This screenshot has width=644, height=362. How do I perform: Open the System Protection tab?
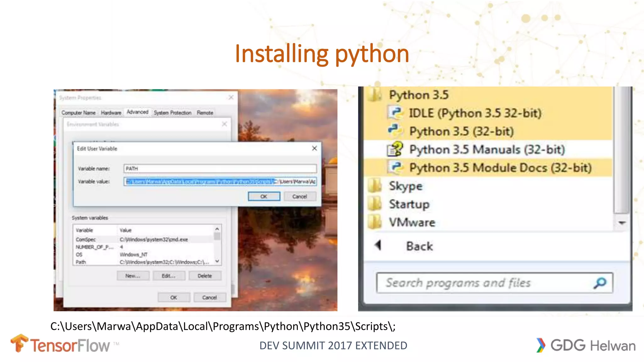[172, 112]
